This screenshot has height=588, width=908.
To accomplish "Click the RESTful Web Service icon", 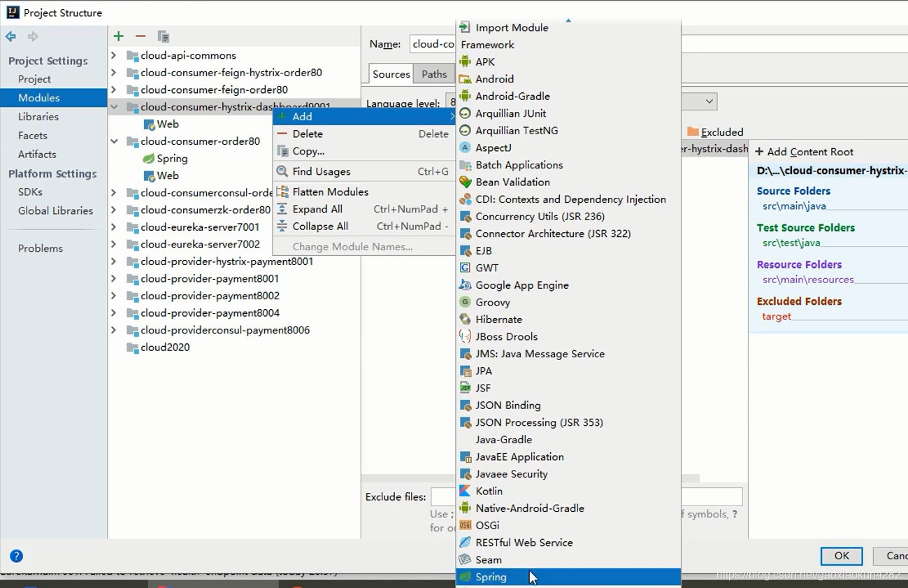I will pos(465,543).
